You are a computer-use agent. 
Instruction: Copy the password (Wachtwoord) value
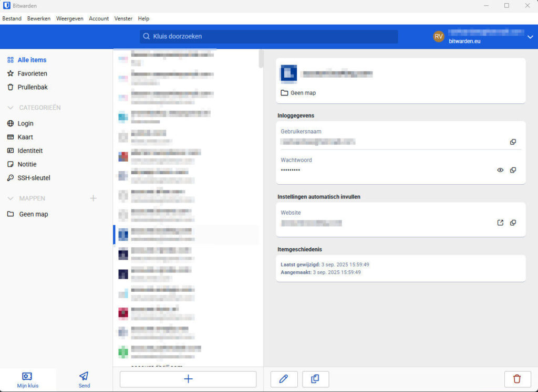(x=513, y=170)
